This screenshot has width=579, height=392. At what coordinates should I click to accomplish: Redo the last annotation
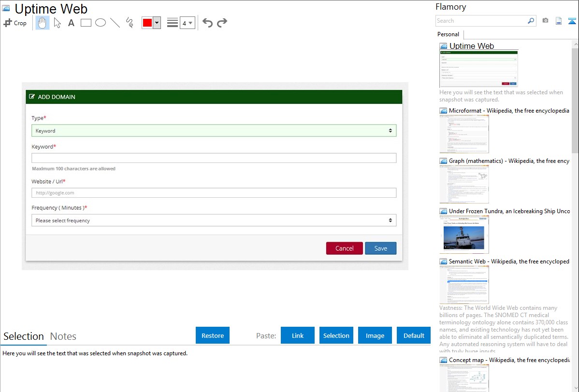(222, 23)
